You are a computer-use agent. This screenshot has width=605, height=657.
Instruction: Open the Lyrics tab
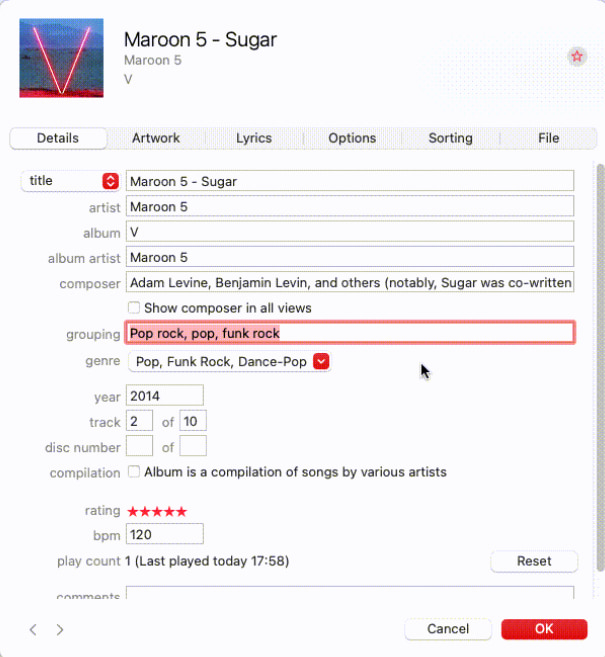[254, 138]
